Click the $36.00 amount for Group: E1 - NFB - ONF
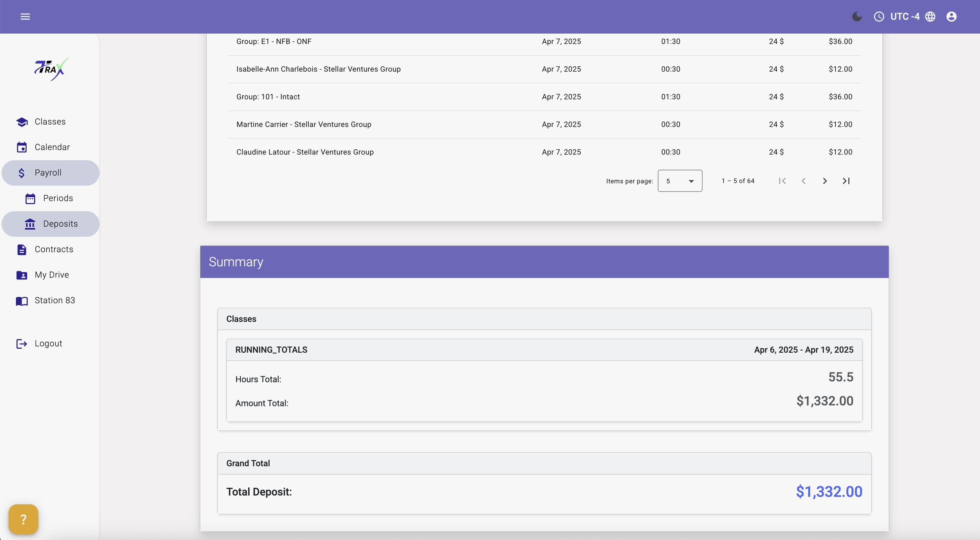 (x=840, y=42)
